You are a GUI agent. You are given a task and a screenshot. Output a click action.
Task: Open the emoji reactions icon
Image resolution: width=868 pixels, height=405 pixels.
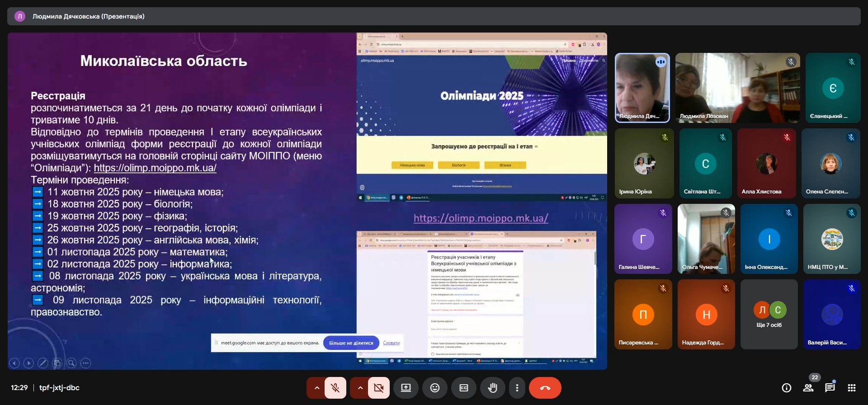[435, 388]
